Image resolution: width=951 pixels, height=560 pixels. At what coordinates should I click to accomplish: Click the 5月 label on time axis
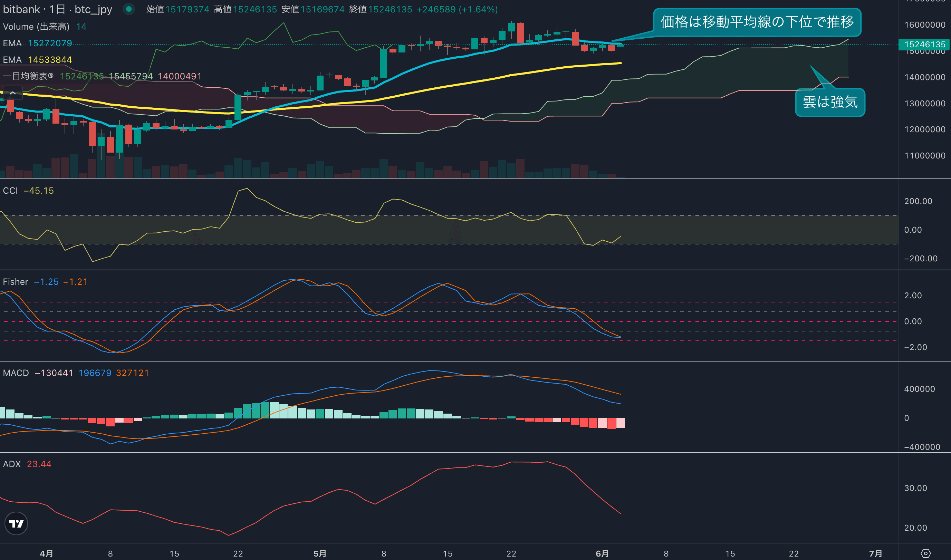320,553
